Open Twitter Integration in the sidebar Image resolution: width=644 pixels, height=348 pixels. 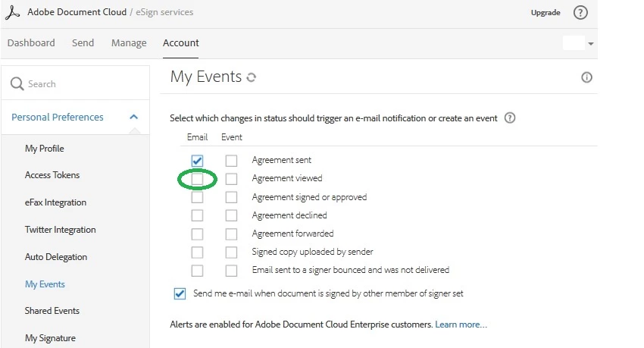click(x=60, y=230)
